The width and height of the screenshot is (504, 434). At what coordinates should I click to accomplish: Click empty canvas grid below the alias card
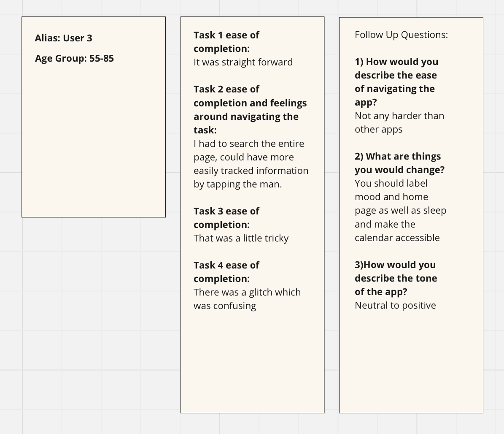(93, 322)
